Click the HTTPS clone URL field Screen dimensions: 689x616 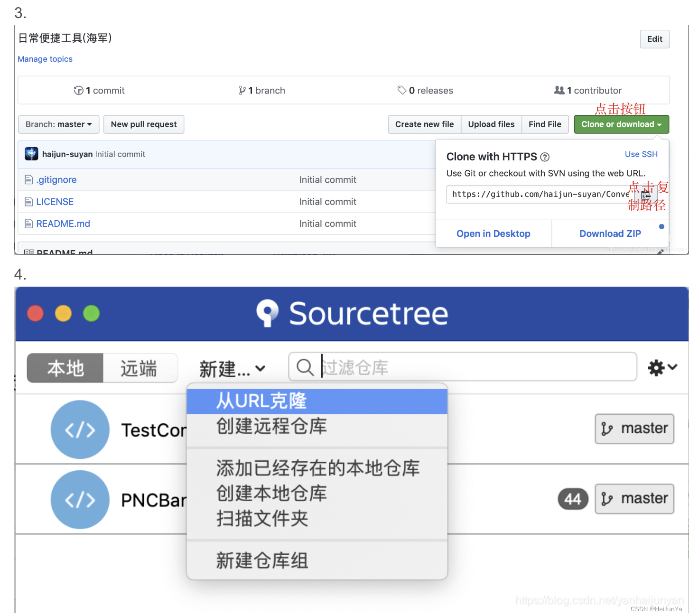(x=540, y=194)
